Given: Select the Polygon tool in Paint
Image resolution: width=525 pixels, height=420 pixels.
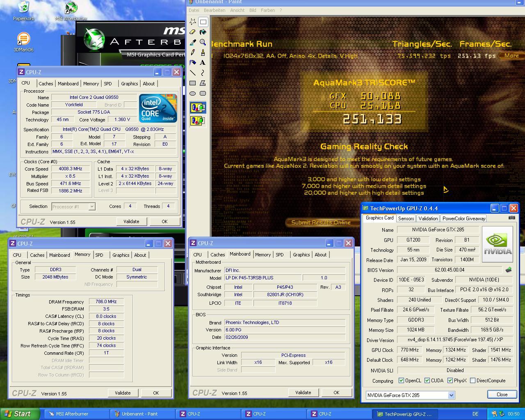Looking at the screenshot, I should pyautogui.click(x=203, y=83).
